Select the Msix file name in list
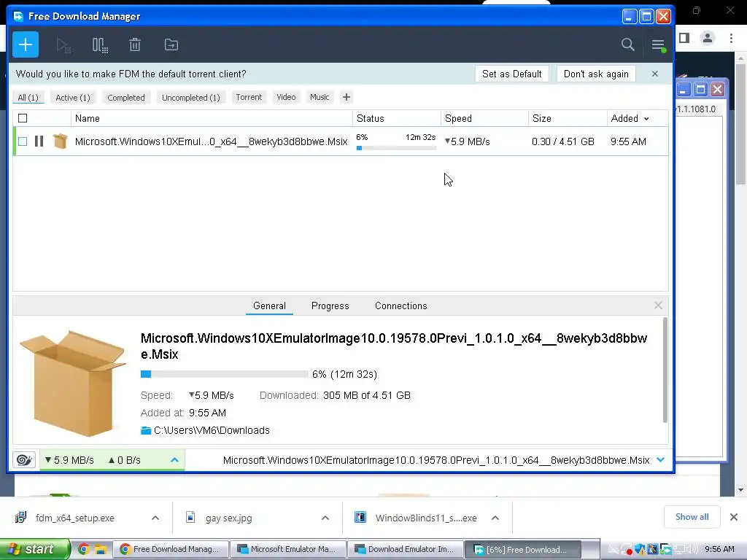Viewport: 747px width, 560px height. (x=211, y=141)
